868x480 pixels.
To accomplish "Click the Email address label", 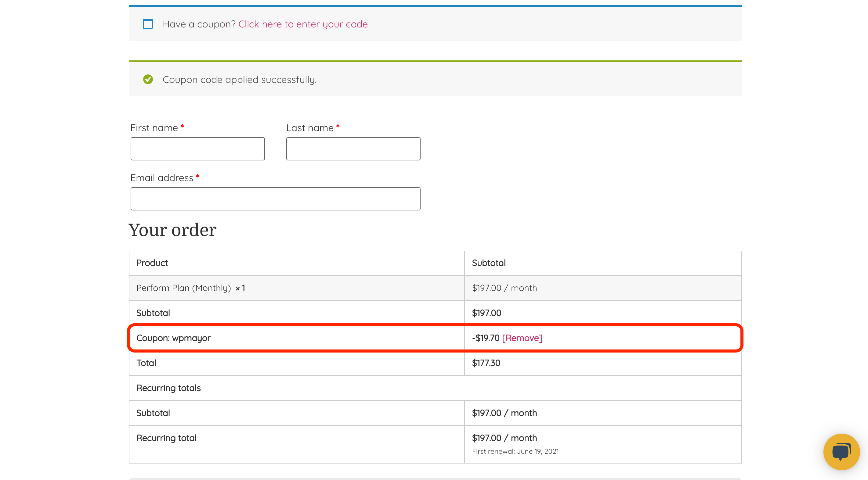I will click(162, 178).
